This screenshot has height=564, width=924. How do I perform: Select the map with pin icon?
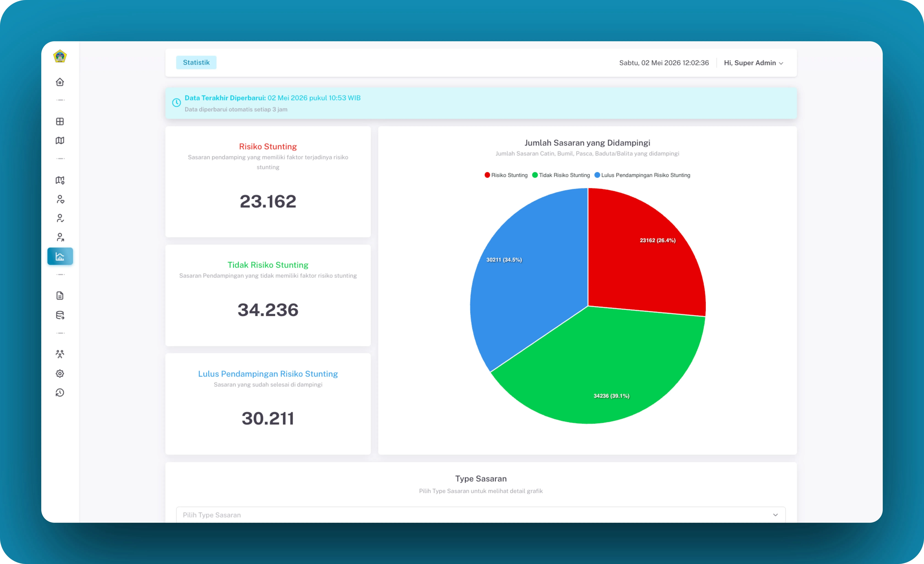(x=60, y=180)
